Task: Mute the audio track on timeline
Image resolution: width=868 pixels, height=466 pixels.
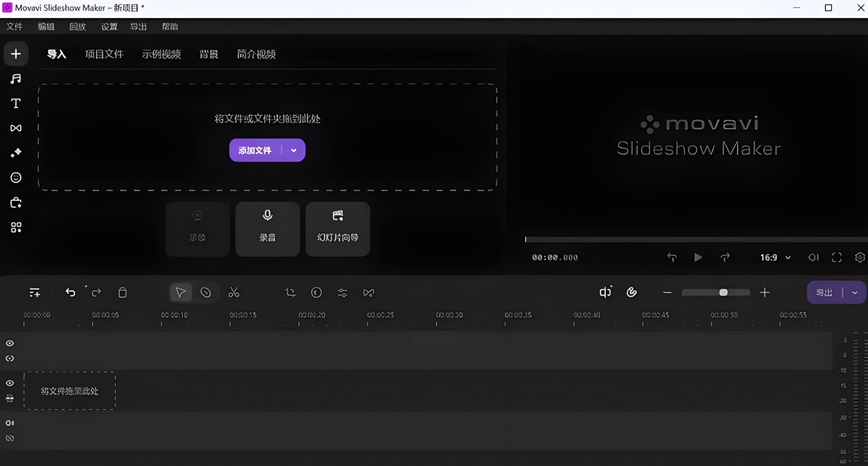Action: click(10, 423)
